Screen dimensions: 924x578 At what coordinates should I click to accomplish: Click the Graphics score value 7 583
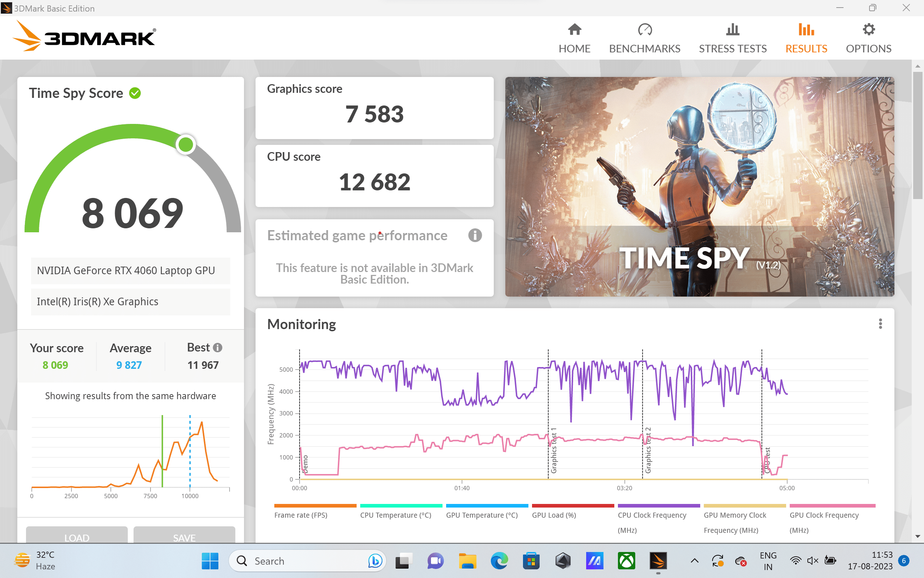374,114
